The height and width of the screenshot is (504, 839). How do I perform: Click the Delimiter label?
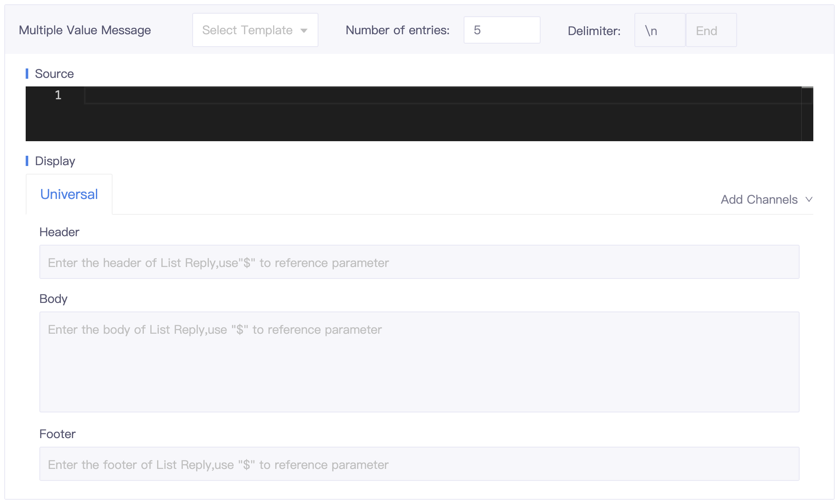tap(594, 31)
